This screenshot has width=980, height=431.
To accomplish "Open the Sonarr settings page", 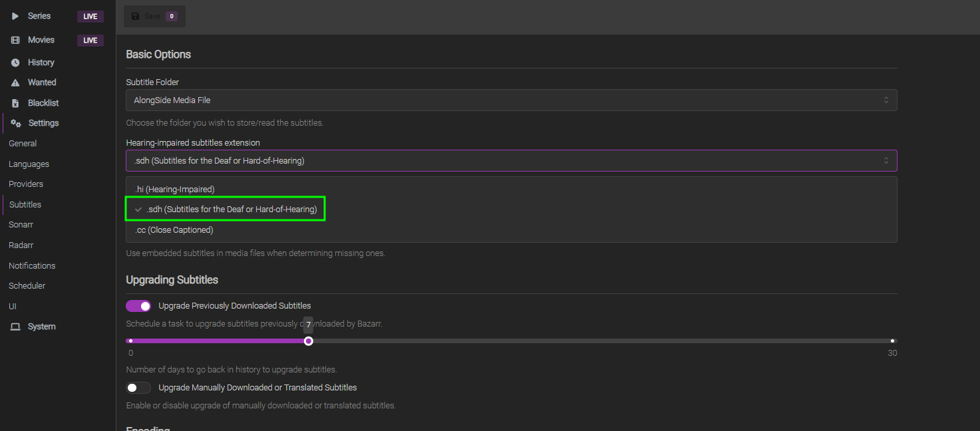I will [x=21, y=225].
